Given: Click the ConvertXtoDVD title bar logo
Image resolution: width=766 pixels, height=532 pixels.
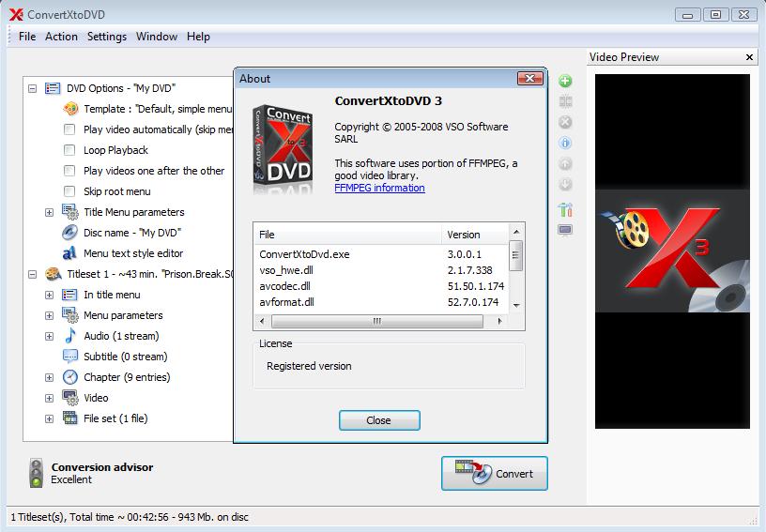Looking at the screenshot, I should point(16,15).
